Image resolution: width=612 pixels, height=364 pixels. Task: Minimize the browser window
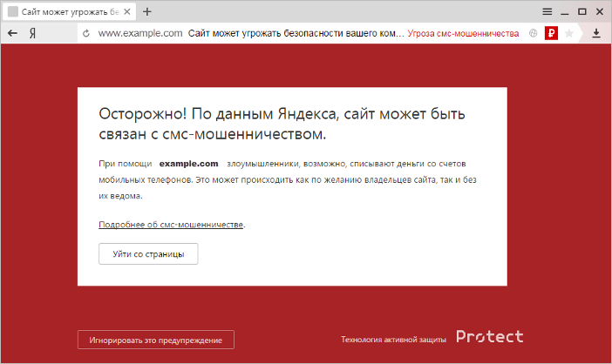(565, 12)
